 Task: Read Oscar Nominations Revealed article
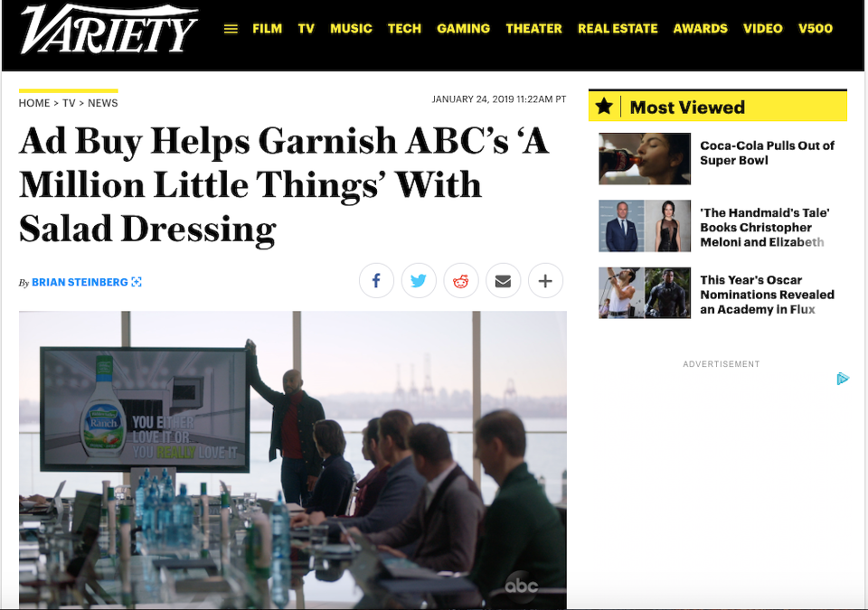pyautogui.click(x=767, y=295)
